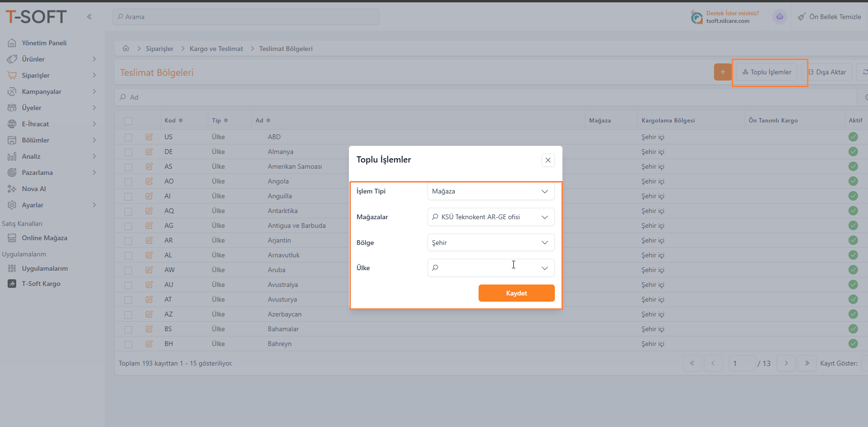Click edit icon for Antarktika row
Image resolution: width=868 pixels, height=427 pixels.
[149, 211]
